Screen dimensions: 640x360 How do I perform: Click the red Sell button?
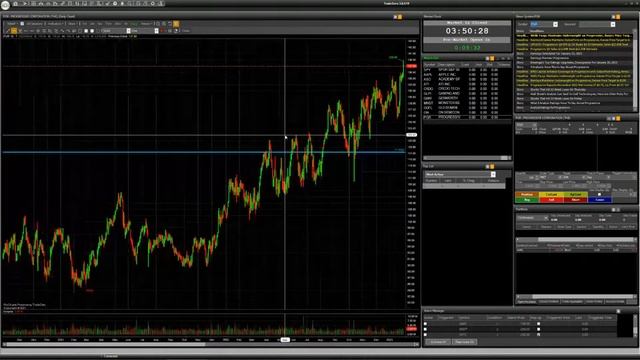(551, 200)
